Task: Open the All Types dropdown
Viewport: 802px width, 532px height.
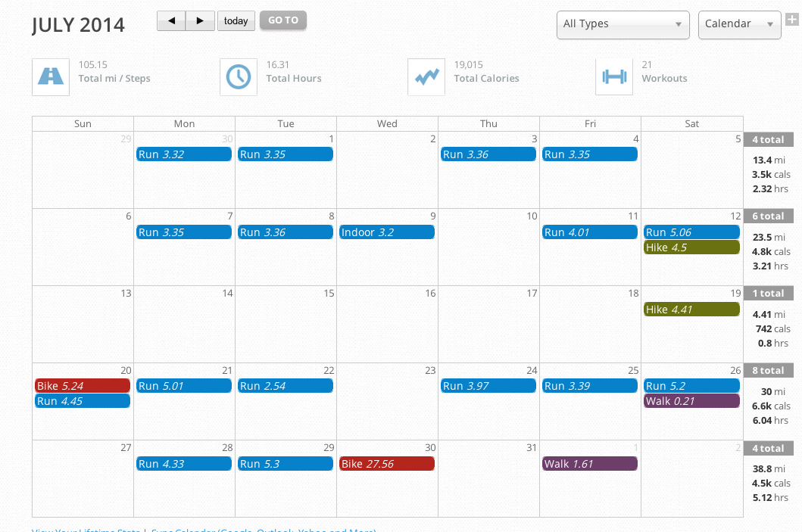Action: pos(623,24)
